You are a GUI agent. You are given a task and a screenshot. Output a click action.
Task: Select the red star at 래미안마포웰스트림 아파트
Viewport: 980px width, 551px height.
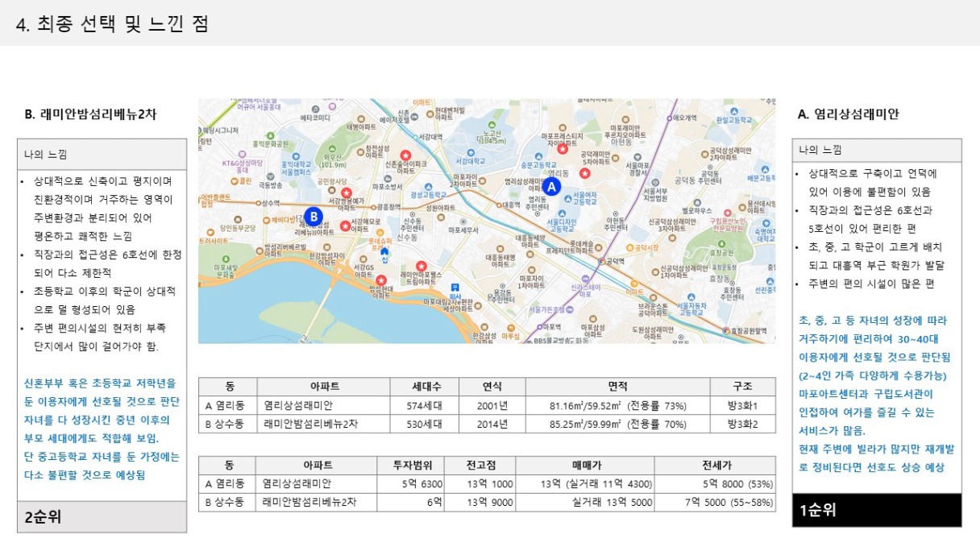(x=421, y=266)
